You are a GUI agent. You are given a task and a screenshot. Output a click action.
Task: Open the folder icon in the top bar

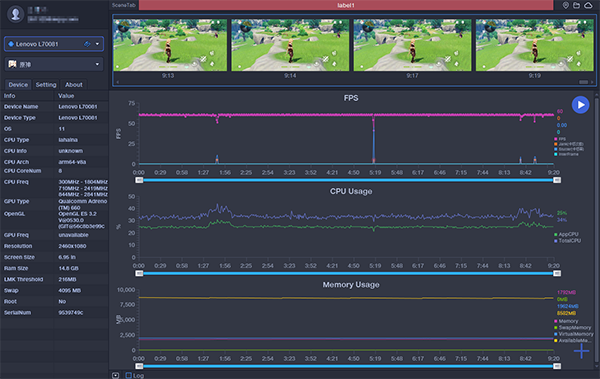[x=577, y=5]
